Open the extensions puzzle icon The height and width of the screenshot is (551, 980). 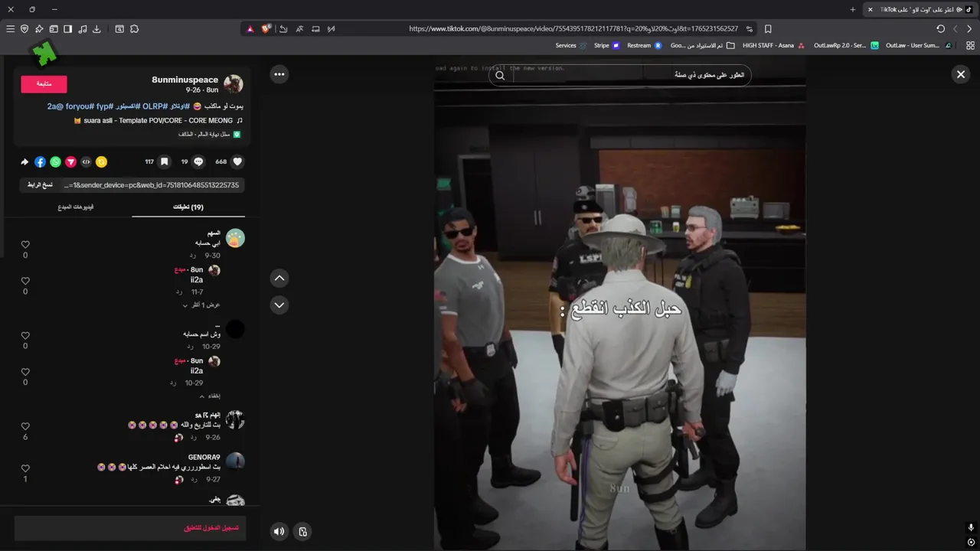[x=135, y=29]
